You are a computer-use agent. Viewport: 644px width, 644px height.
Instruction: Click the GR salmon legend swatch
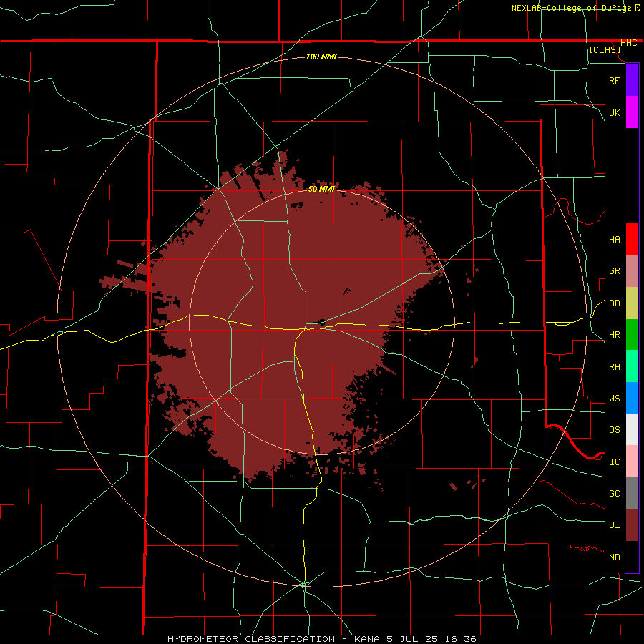pos(632,271)
